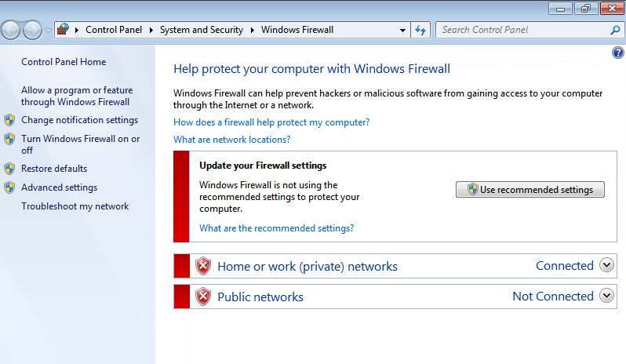Click Use recommended settings button
Screen dimensions: 626x364
(530, 190)
